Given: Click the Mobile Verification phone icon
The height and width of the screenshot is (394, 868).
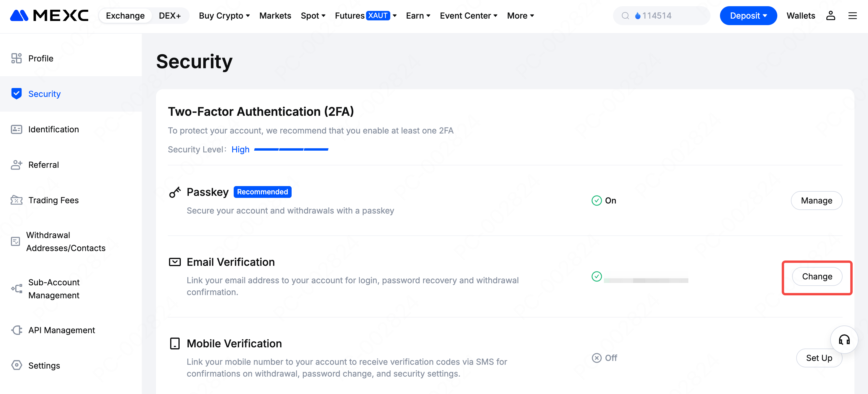Looking at the screenshot, I should [x=175, y=343].
